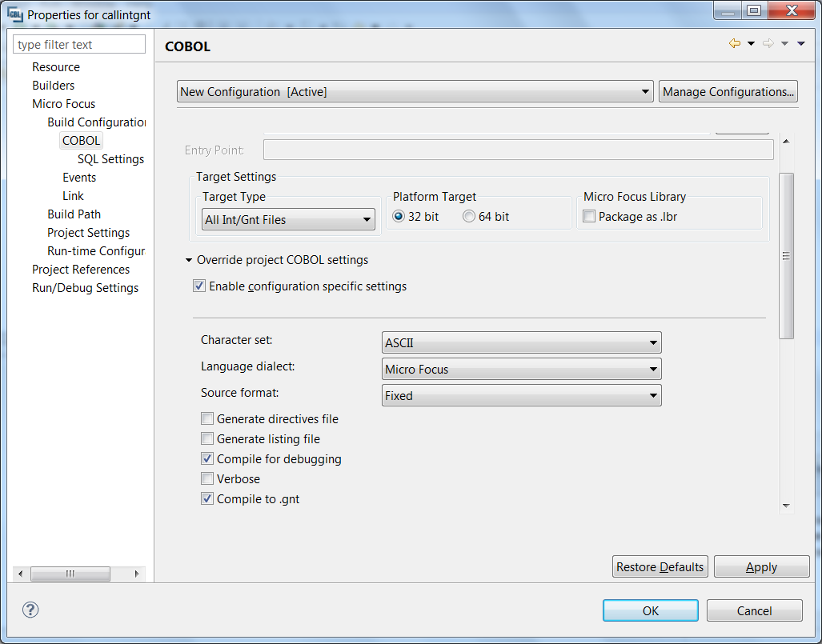Click the type filter text field
This screenshot has height=644, width=822.
coord(80,45)
